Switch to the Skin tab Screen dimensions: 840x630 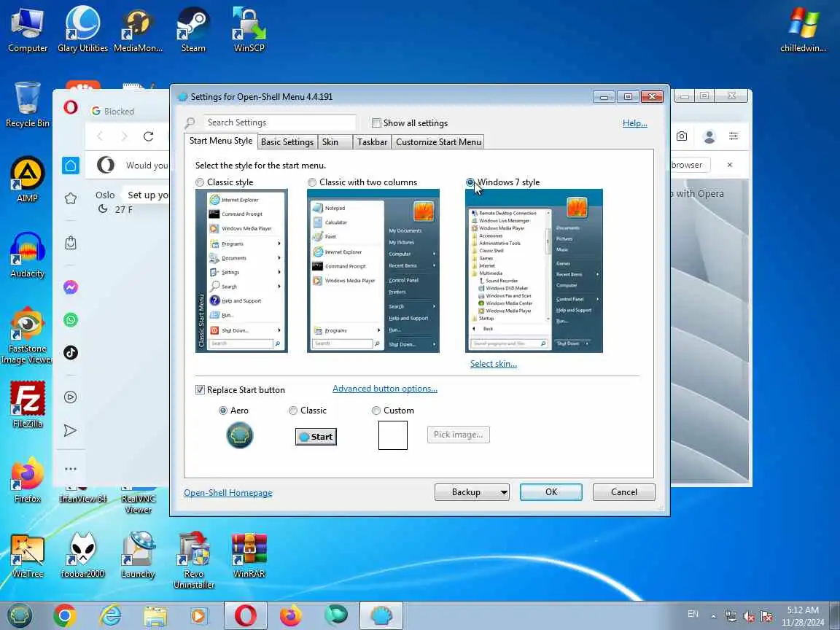(335, 142)
